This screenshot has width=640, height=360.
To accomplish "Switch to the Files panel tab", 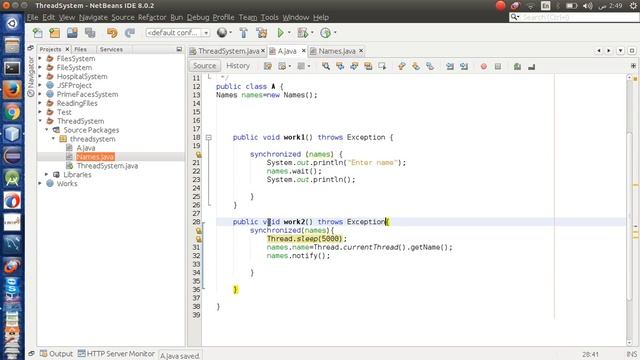I will point(80,49).
